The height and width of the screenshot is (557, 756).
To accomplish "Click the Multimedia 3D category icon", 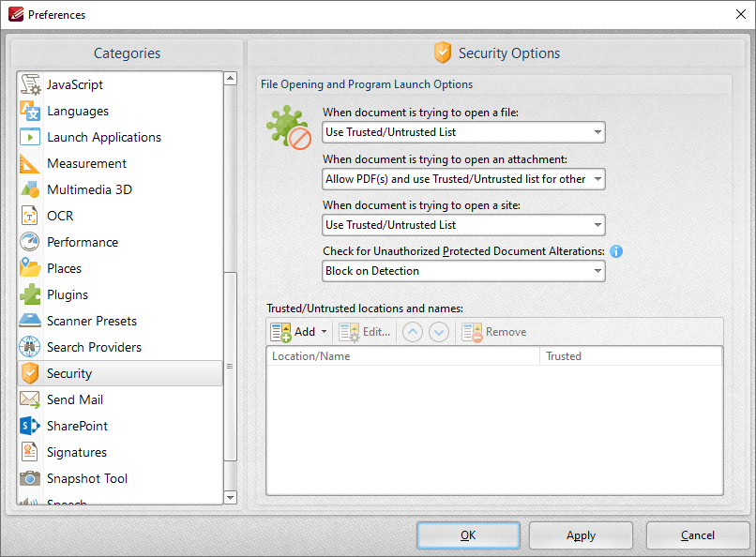I will click(29, 189).
